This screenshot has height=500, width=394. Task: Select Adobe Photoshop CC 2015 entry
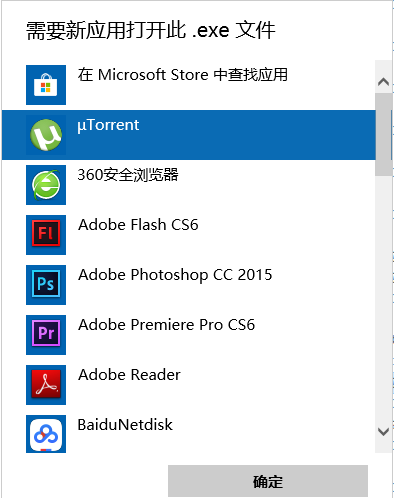175,275
